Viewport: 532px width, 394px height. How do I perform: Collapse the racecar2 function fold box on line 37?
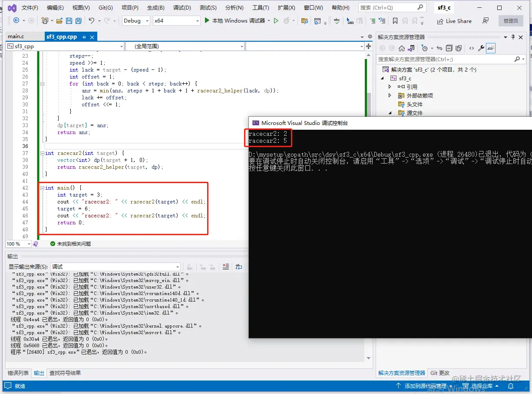[42, 153]
